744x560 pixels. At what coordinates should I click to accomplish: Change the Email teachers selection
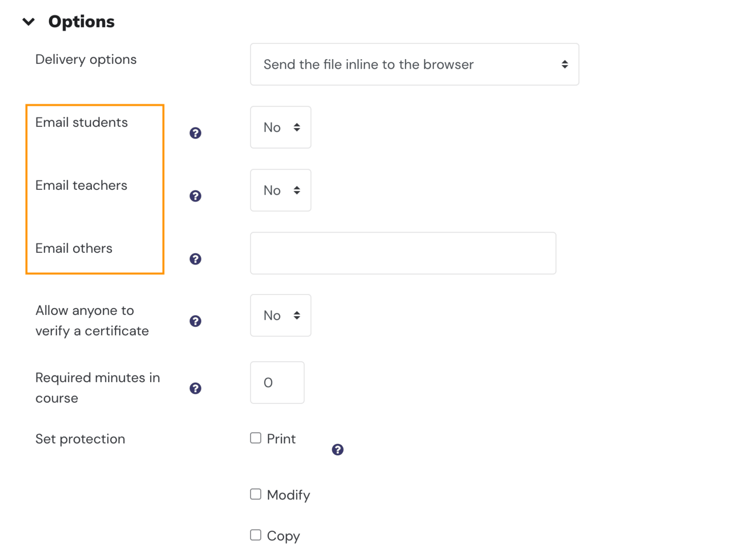click(280, 190)
